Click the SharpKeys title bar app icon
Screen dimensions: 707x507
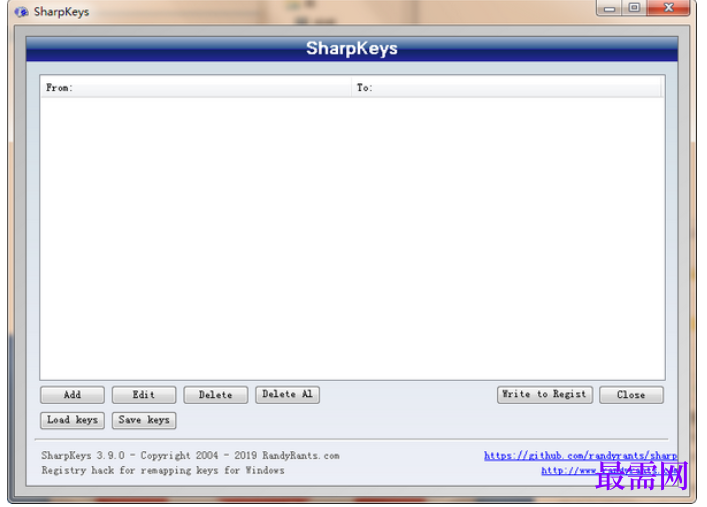tap(21, 12)
